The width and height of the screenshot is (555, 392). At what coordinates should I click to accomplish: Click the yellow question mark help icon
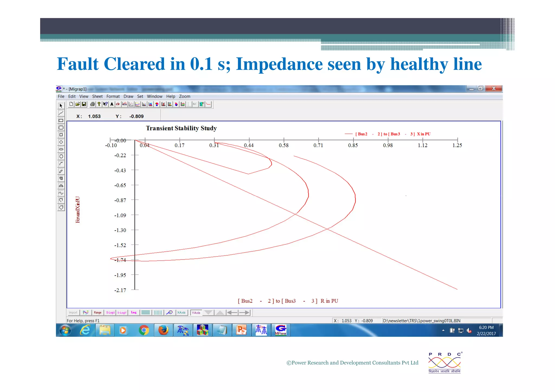(x=99, y=104)
